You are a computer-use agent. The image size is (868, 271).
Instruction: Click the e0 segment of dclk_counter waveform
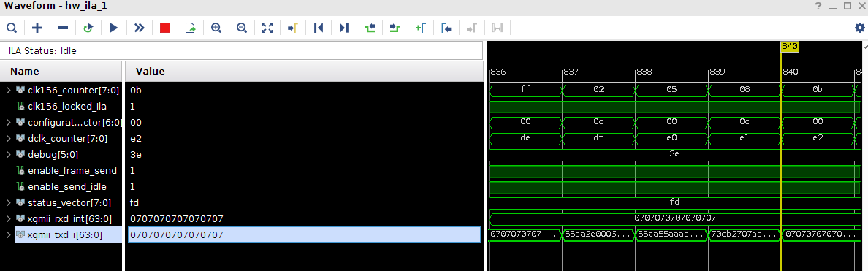click(x=672, y=138)
